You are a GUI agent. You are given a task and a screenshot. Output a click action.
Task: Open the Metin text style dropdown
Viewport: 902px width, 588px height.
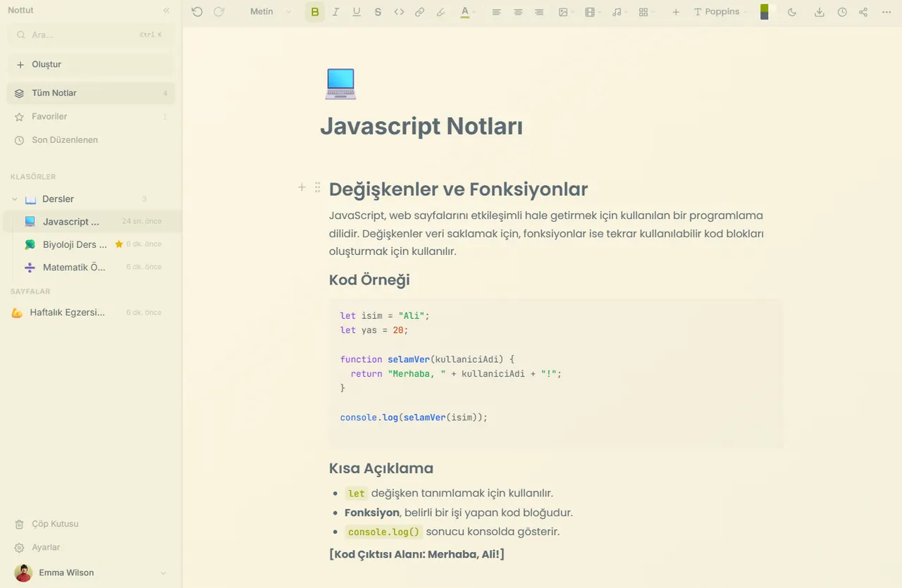[271, 12]
